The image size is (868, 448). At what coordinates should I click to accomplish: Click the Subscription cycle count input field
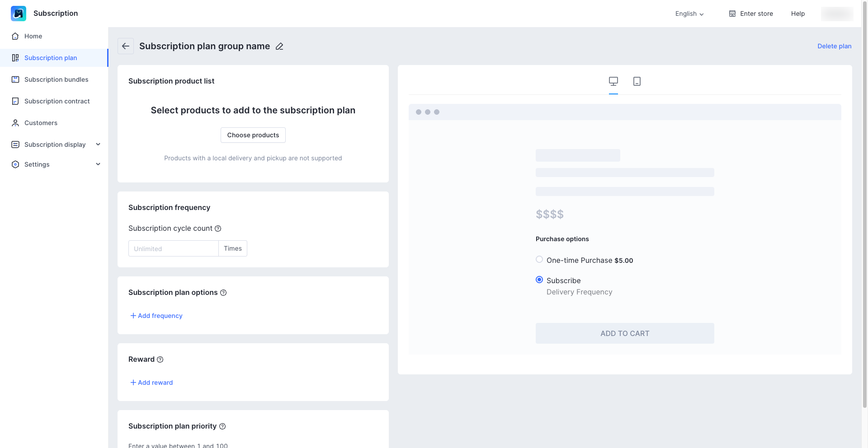tap(174, 248)
